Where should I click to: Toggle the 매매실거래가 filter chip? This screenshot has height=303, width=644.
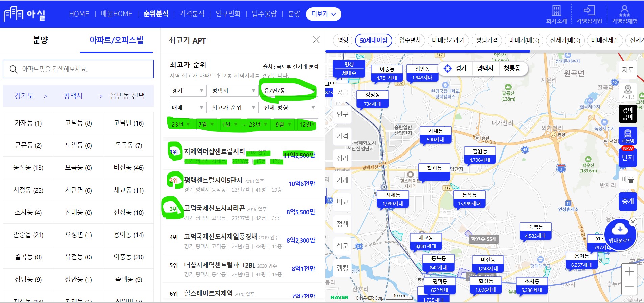coord(448,40)
